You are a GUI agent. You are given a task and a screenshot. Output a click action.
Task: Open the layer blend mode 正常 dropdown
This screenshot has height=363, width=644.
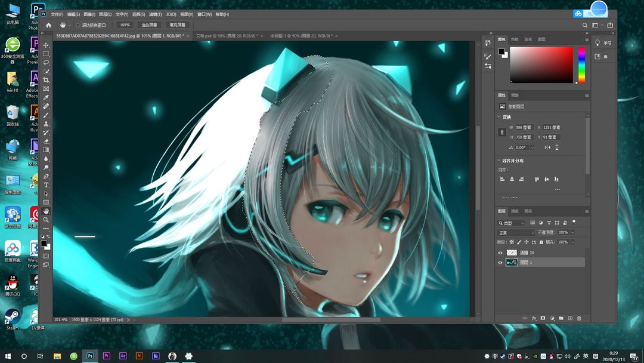point(516,233)
